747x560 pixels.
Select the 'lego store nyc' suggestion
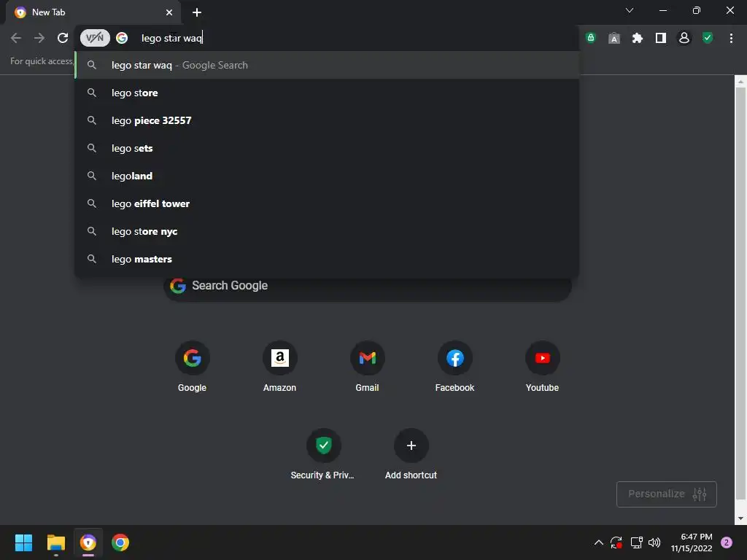coord(328,231)
